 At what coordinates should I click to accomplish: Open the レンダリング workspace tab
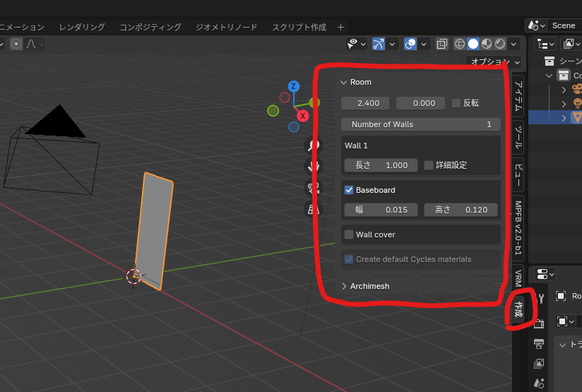pyautogui.click(x=82, y=27)
